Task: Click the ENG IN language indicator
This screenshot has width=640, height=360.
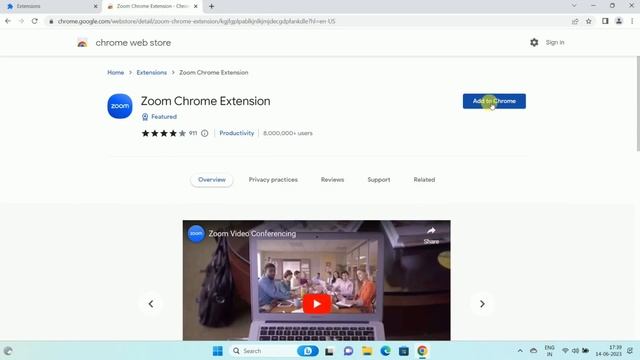Action: click(x=549, y=351)
